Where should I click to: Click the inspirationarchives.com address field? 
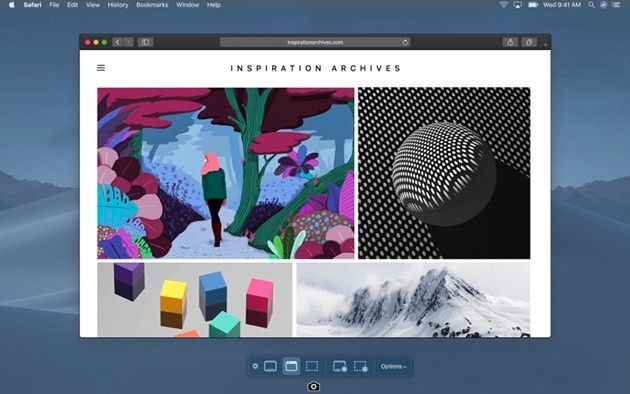click(x=315, y=42)
